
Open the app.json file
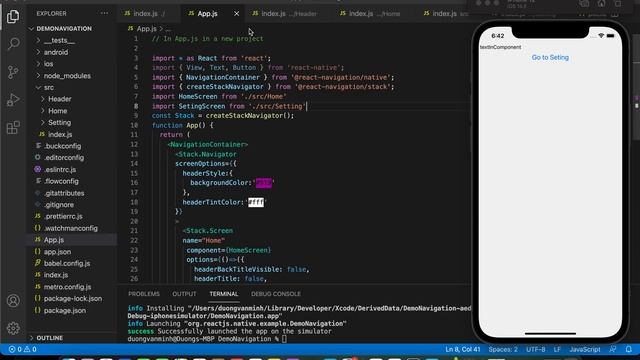[x=57, y=252]
